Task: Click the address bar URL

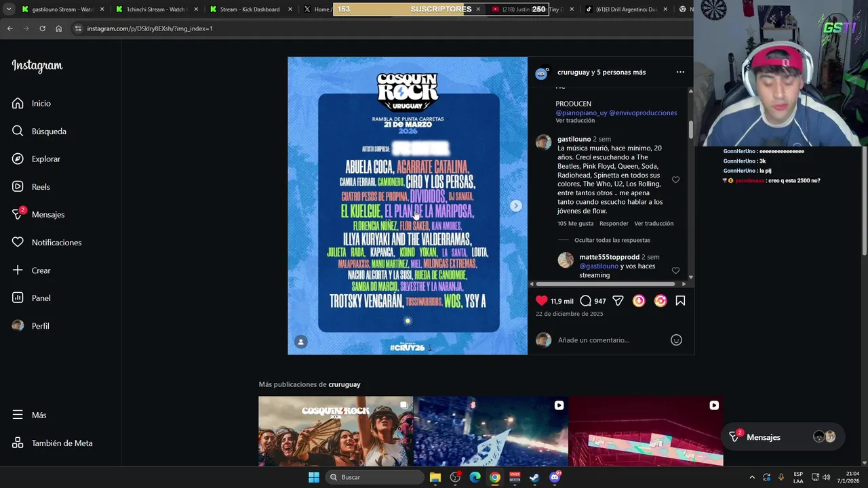Action: 150,28
